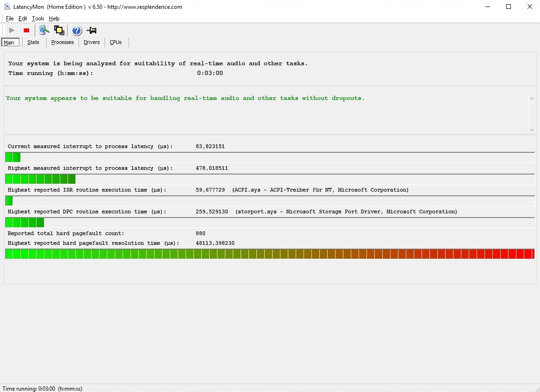540x392 pixels.
Task: Click the LatencyMon title bar app icon
Action: (x=7, y=6)
